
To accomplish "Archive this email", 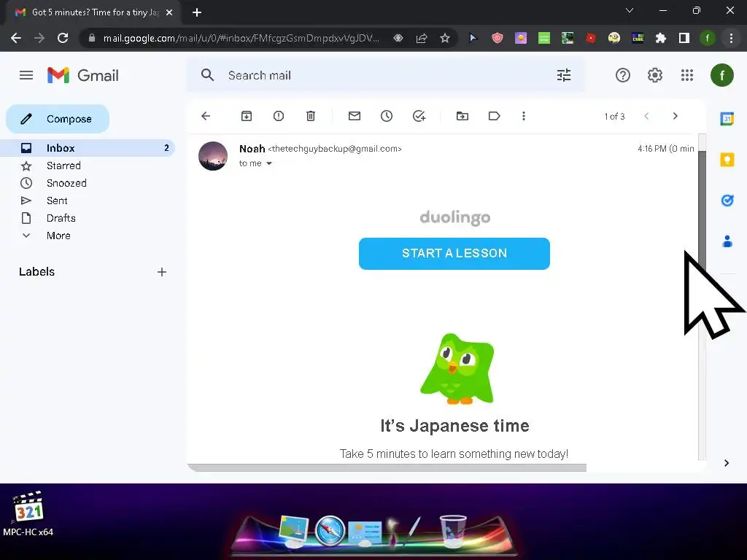I will click(x=247, y=116).
